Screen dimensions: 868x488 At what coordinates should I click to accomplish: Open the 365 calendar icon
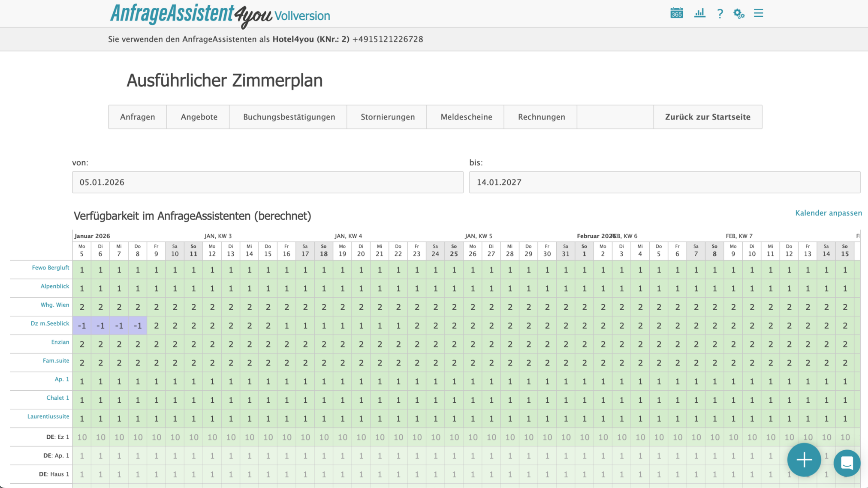676,13
